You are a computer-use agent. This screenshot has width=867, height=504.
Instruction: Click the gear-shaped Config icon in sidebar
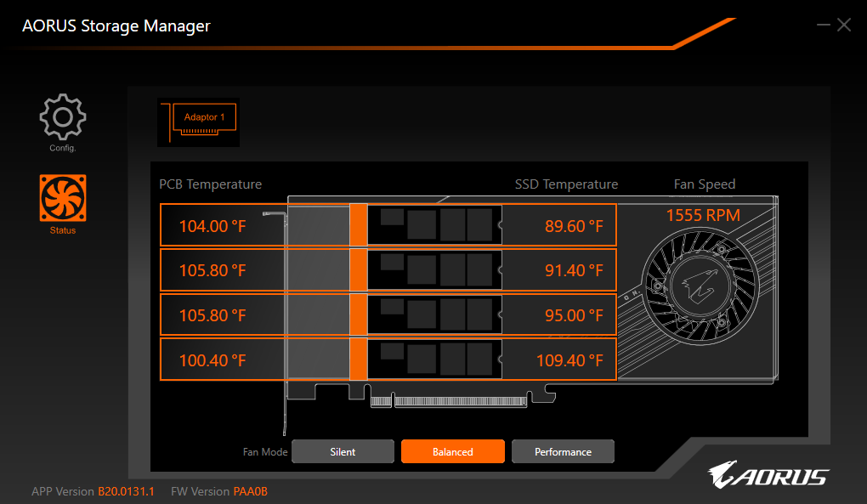click(62, 115)
